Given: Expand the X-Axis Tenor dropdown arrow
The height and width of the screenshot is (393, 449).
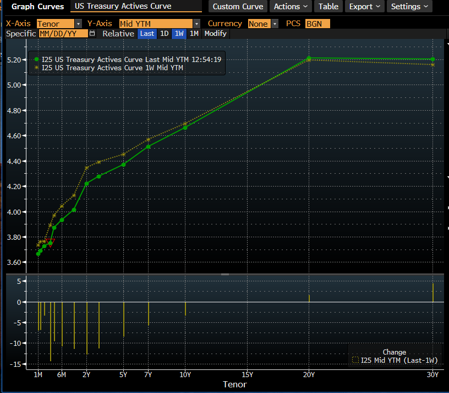Looking at the screenshot, I should point(78,24).
